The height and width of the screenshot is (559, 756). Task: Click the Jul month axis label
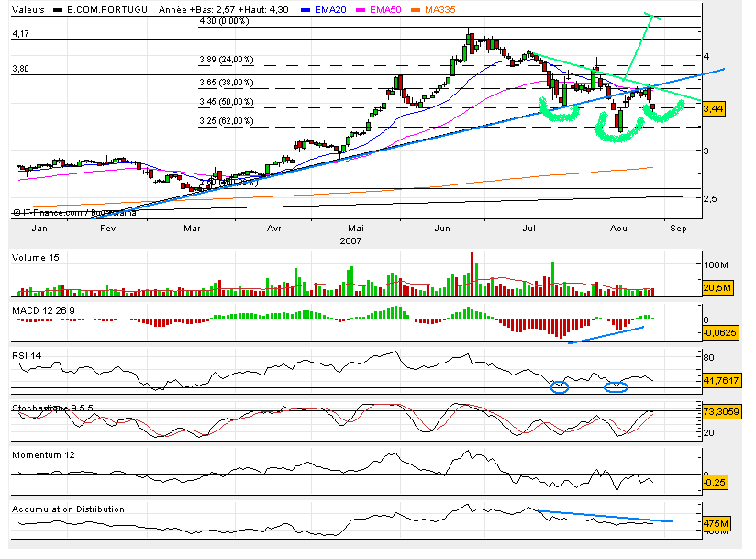(x=528, y=229)
